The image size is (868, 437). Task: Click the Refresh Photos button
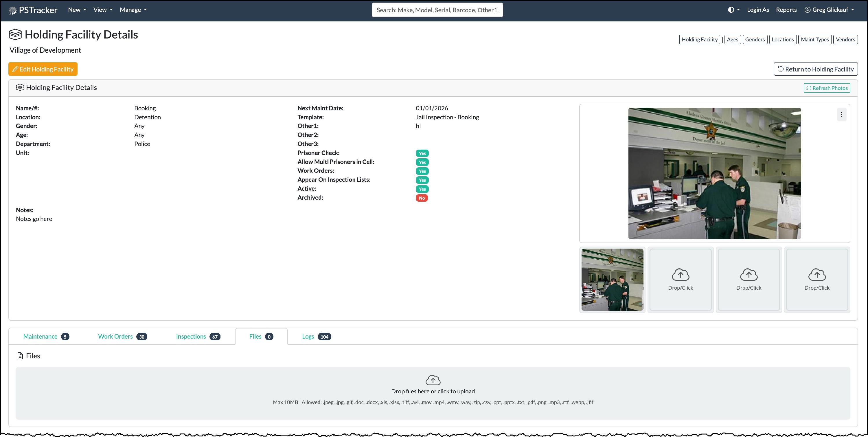(827, 88)
